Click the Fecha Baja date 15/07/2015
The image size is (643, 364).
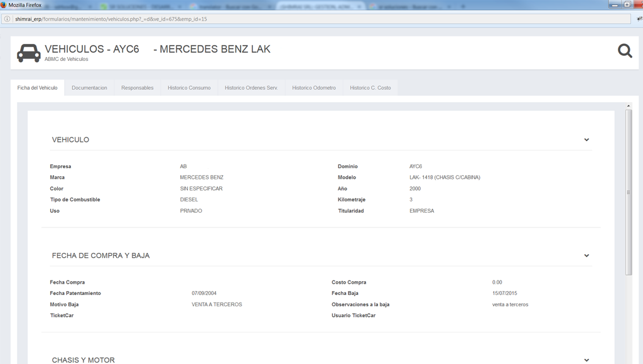point(505,293)
